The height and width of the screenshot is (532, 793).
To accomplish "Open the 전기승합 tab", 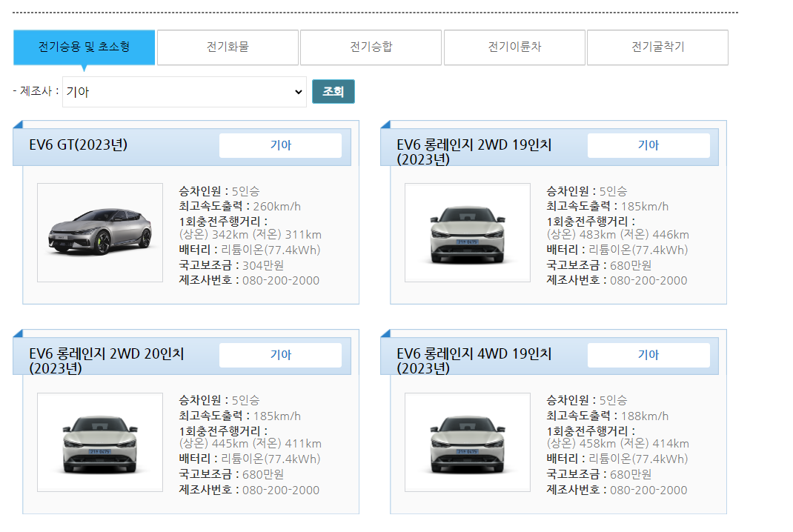I will click(x=371, y=47).
